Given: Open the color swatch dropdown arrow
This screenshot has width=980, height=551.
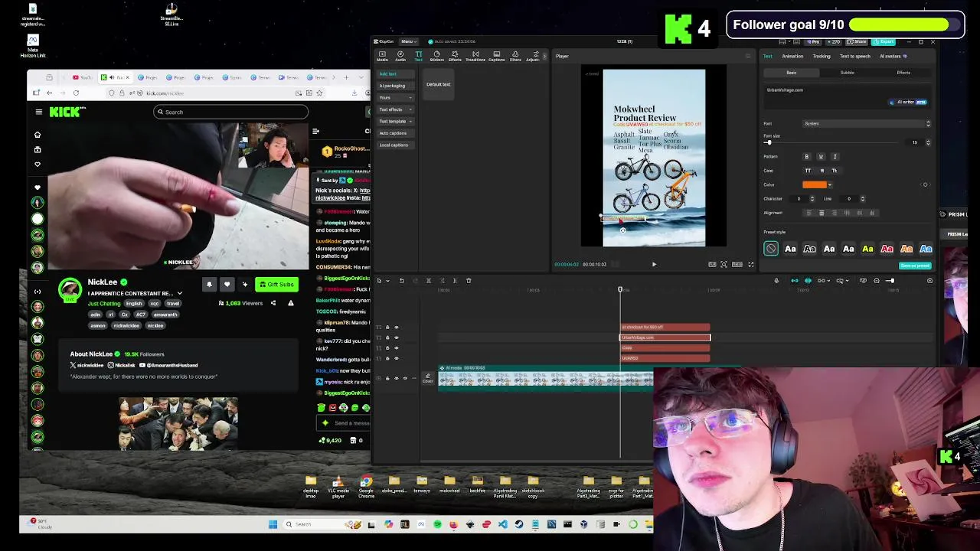Looking at the screenshot, I should tap(830, 184).
